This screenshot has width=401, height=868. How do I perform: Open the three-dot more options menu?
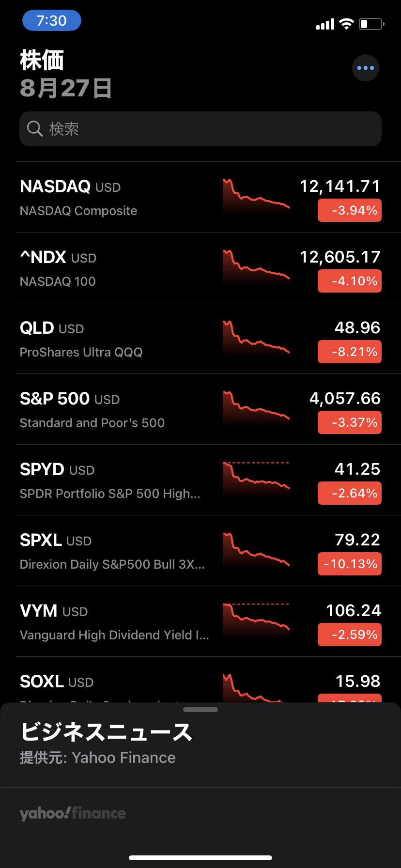[x=365, y=68]
